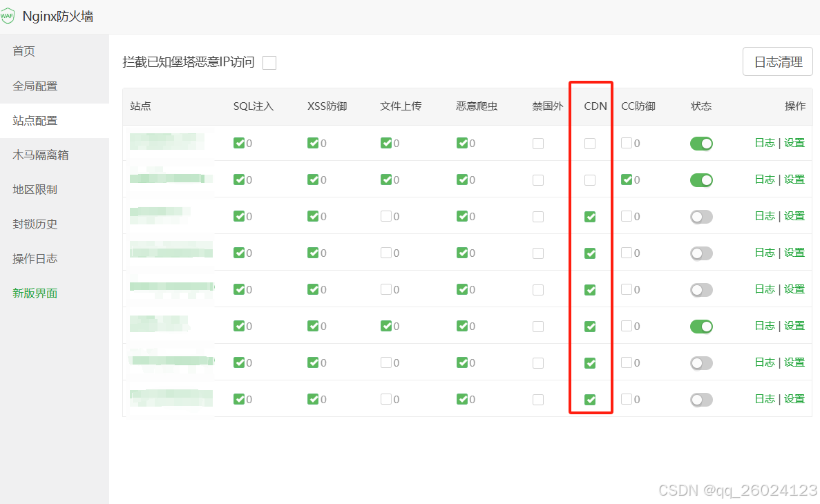
Task: Open the 首页 sidebar item
Action: [23, 51]
